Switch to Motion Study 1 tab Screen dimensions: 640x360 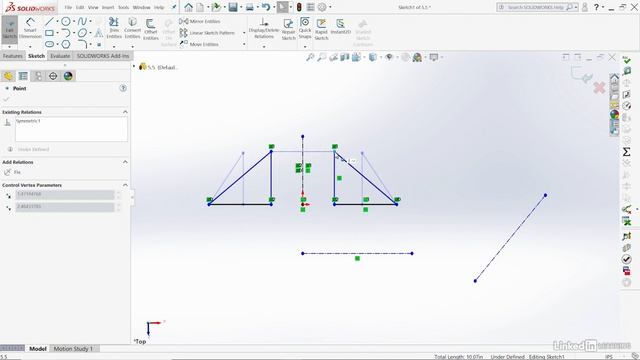pos(73,349)
